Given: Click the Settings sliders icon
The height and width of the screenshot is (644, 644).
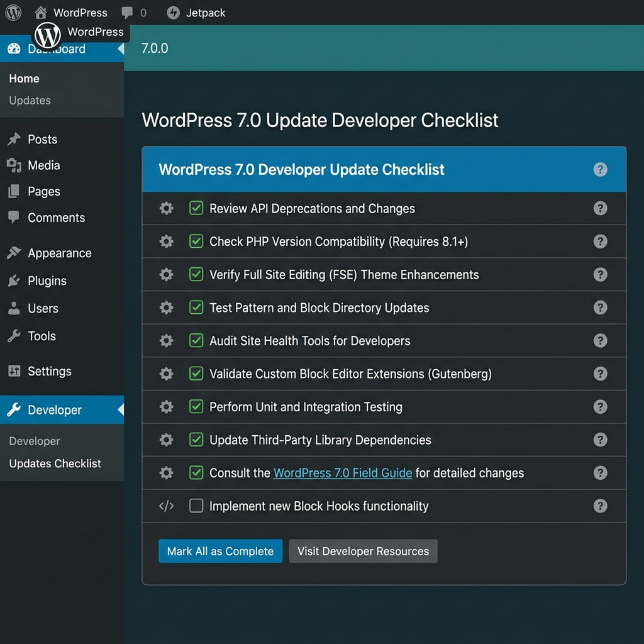Looking at the screenshot, I should point(14,371).
